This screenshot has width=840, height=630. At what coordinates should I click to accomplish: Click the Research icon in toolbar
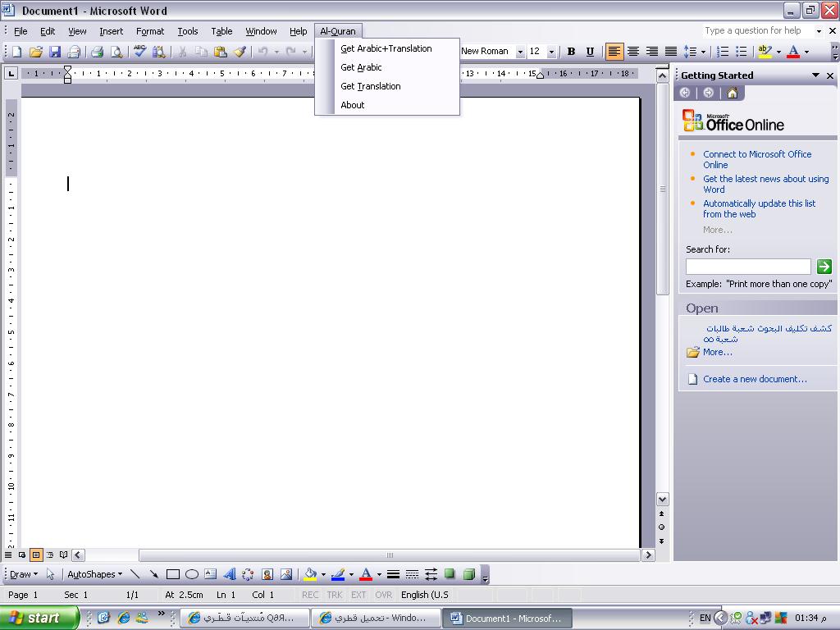click(158, 52)
